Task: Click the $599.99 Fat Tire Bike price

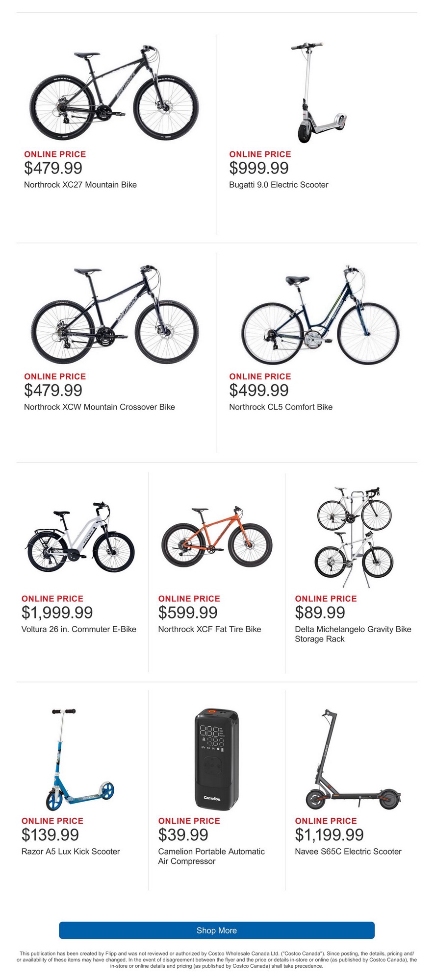Action: (188, 612)
